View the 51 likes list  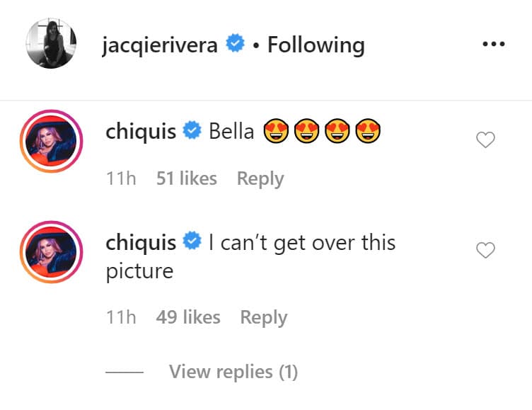coord(186,179)
